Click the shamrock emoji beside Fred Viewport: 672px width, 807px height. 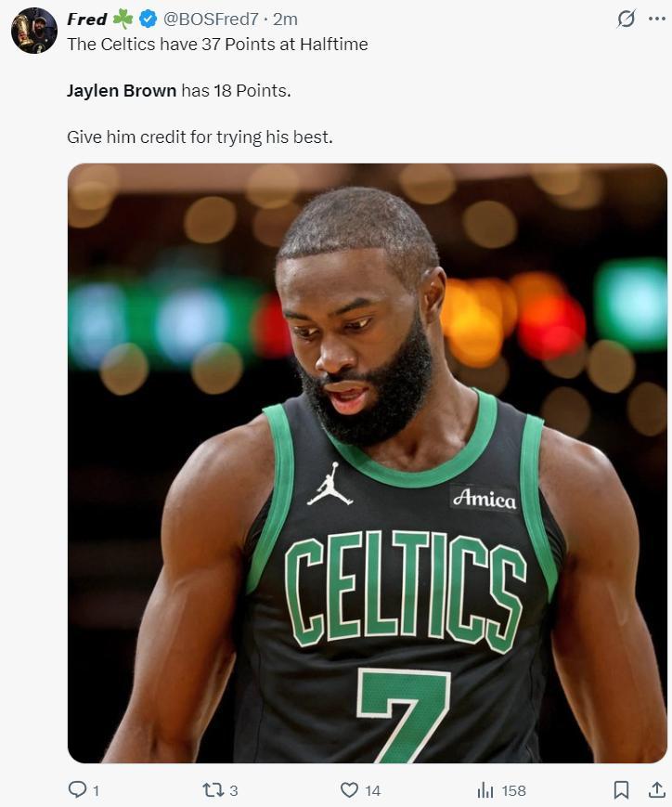click(123, 19)
